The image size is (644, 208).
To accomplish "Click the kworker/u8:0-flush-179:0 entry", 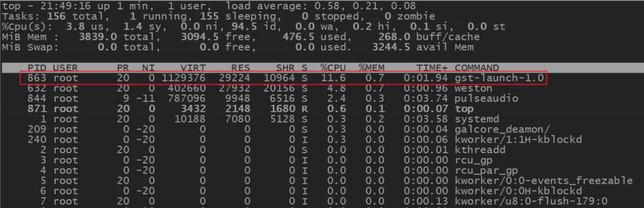I will click(531, 202).
